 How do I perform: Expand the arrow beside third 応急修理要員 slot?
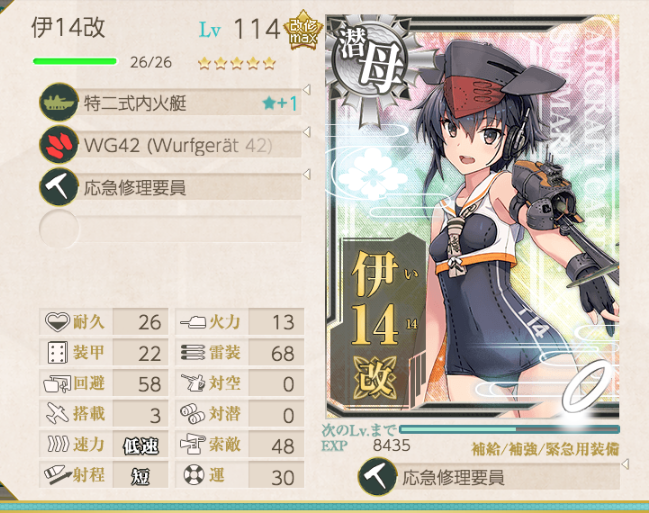307,174
